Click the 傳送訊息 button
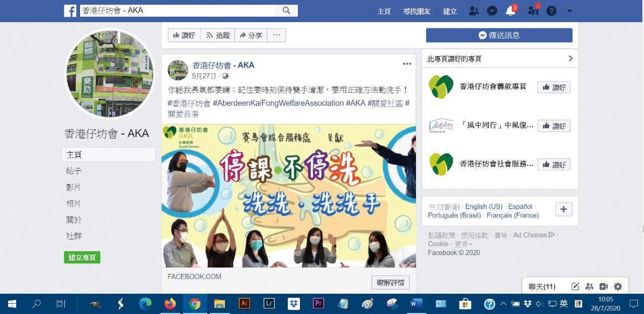Viewport: 644px width, 314px height. coord(499,35)
